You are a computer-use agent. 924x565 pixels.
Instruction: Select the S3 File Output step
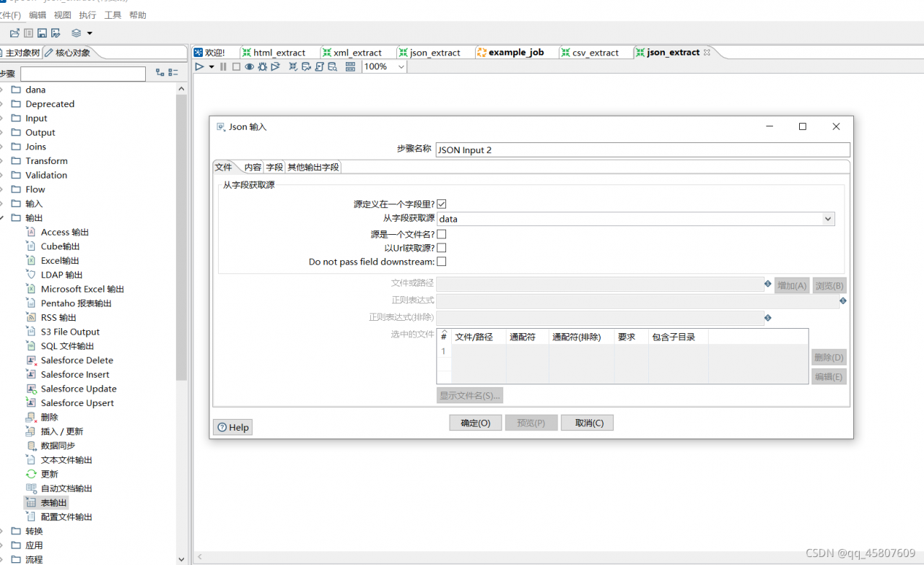(70, 332)
